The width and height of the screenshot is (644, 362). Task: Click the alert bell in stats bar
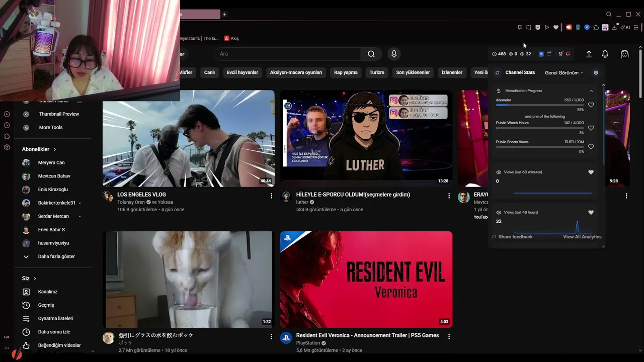[568, 54]
